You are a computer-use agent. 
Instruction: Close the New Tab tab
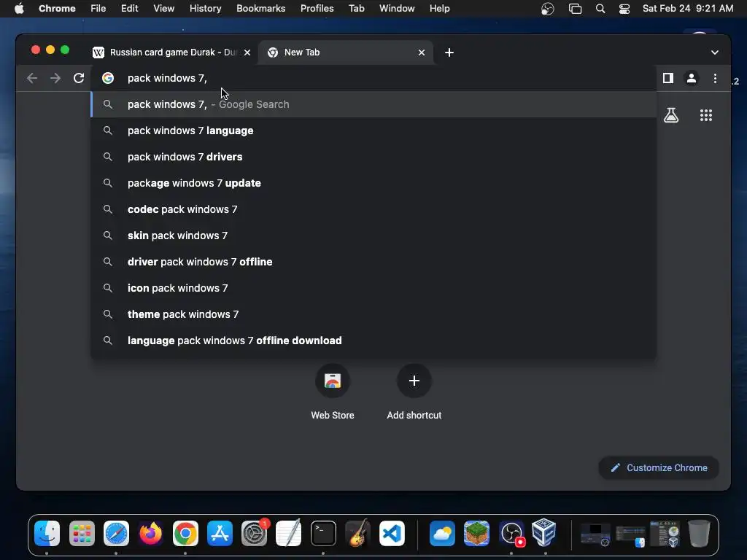tap(421, 52)
